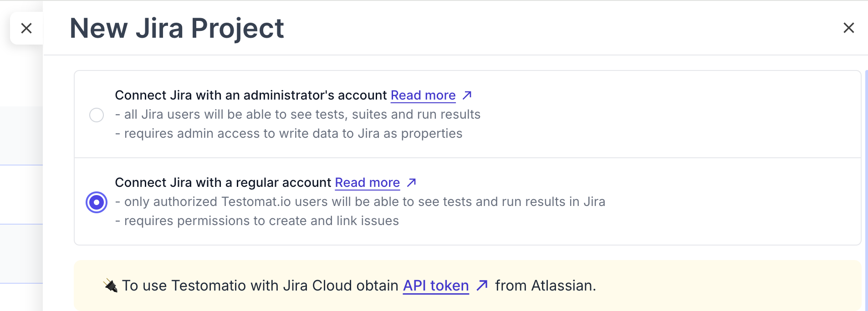
Task: Click external arrow icon beside administrator Read more
Action: pyautogui.click(x=467, y=95)
